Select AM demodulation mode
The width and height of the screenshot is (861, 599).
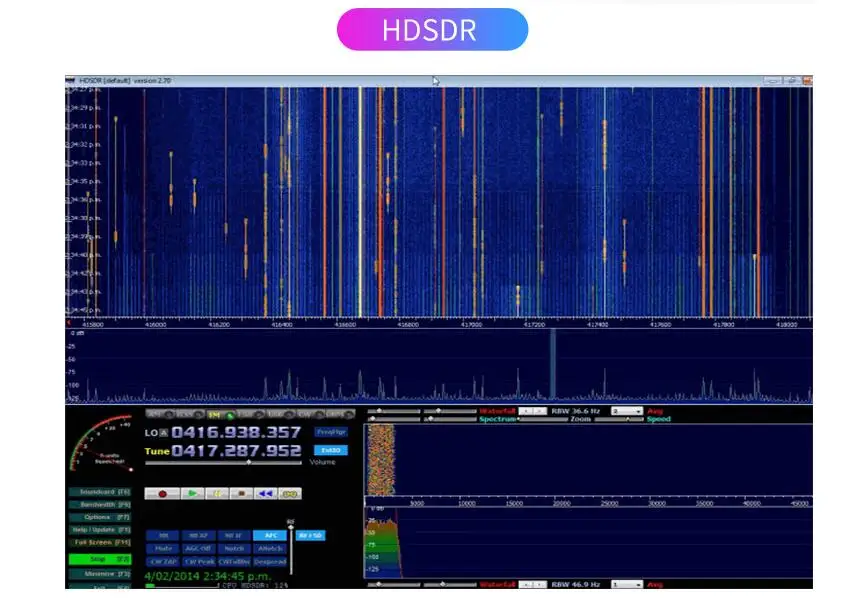point(160,414)
